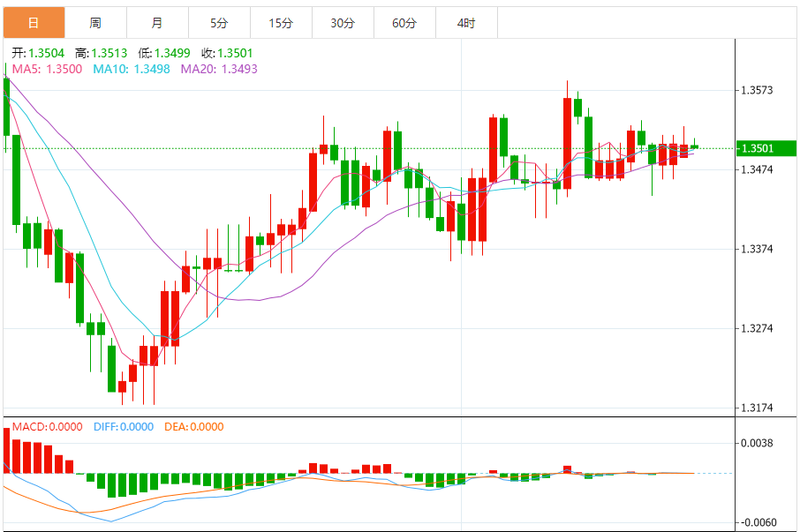Click the MA5: 1.3500 indicator label
The width and height of the screenshot is (800, 532).
coord(47,69)
